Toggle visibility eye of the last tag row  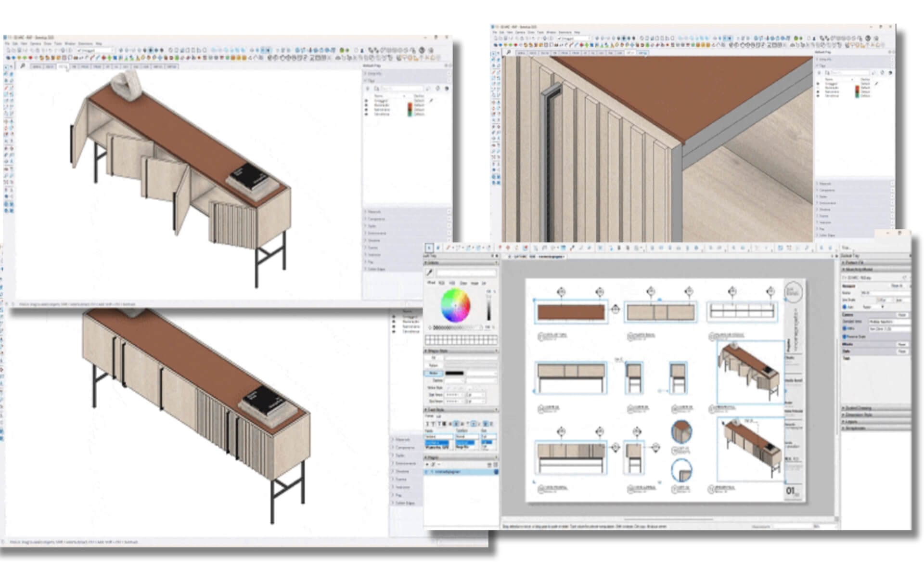366,114
